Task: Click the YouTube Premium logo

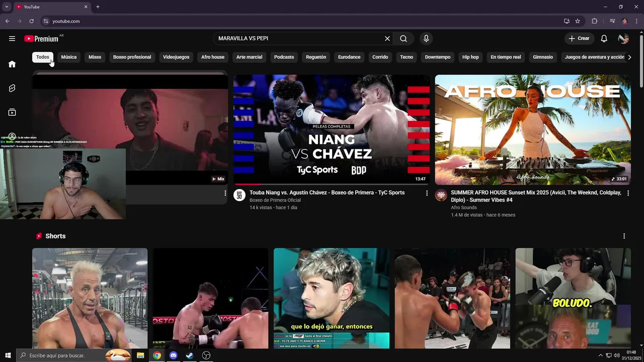Action: click(42, 39)
